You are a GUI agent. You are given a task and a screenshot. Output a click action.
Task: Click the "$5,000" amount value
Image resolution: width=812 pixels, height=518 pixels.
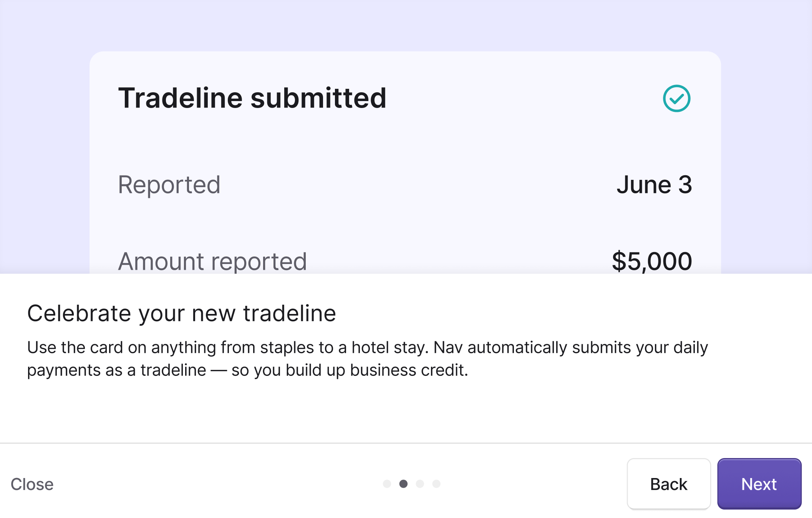click(x=652, y=261)
